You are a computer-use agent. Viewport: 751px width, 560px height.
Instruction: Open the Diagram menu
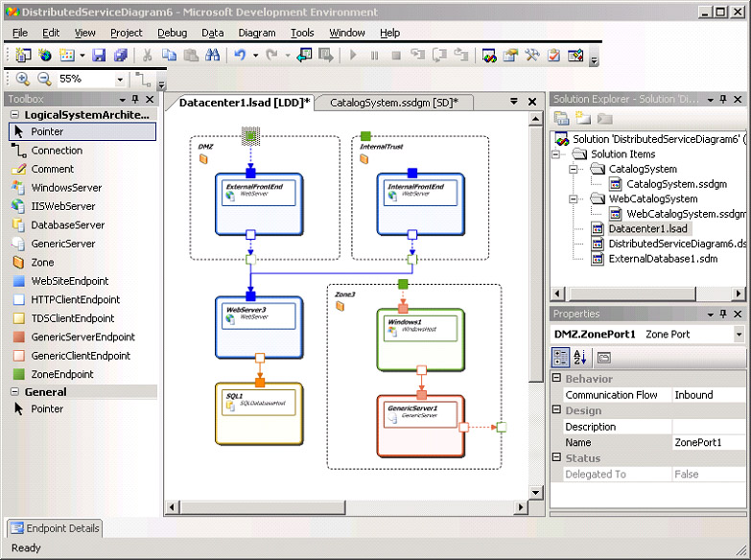click(x=257, y=33)
